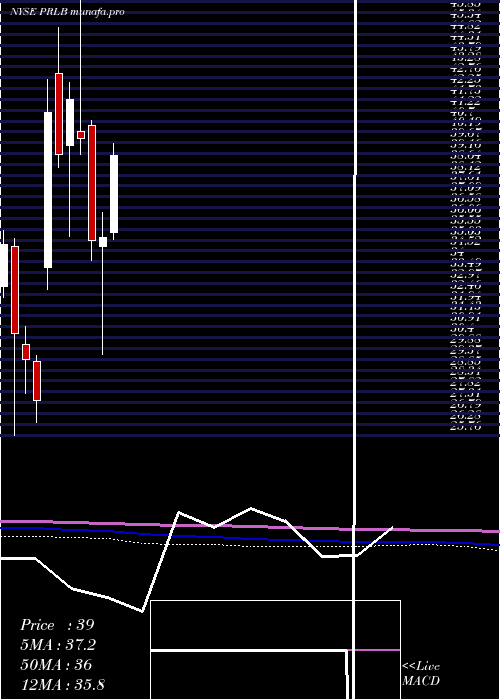Click the "Price : 39" readout

click(57, 625)
